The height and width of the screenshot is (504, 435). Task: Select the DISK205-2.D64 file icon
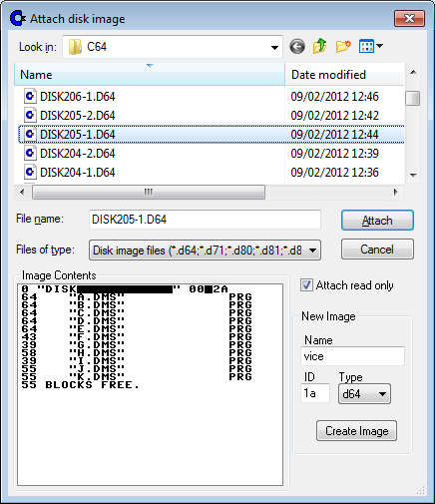pyautogui.click(x=30, y=115)
